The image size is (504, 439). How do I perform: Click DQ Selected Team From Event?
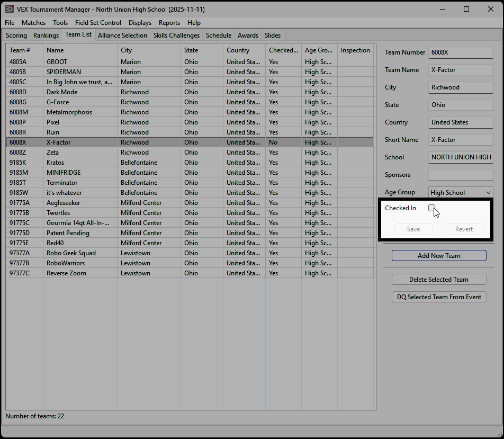pos(439,297)
